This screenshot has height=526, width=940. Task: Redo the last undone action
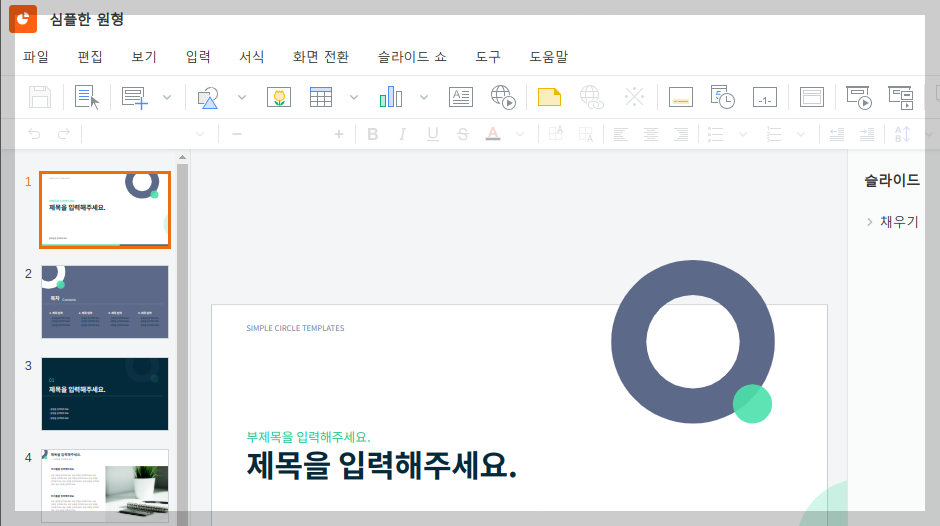tap(64, 134)
